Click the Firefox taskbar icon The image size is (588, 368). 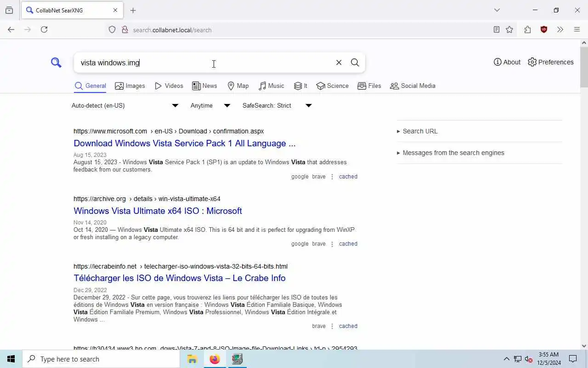coord(215,359)
